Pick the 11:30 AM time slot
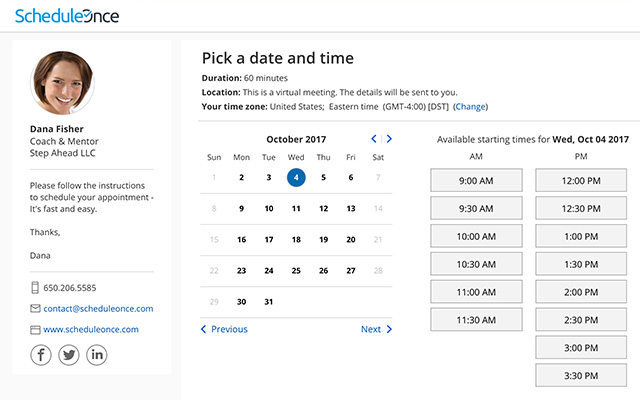640x400 pixels. (476, 320)
